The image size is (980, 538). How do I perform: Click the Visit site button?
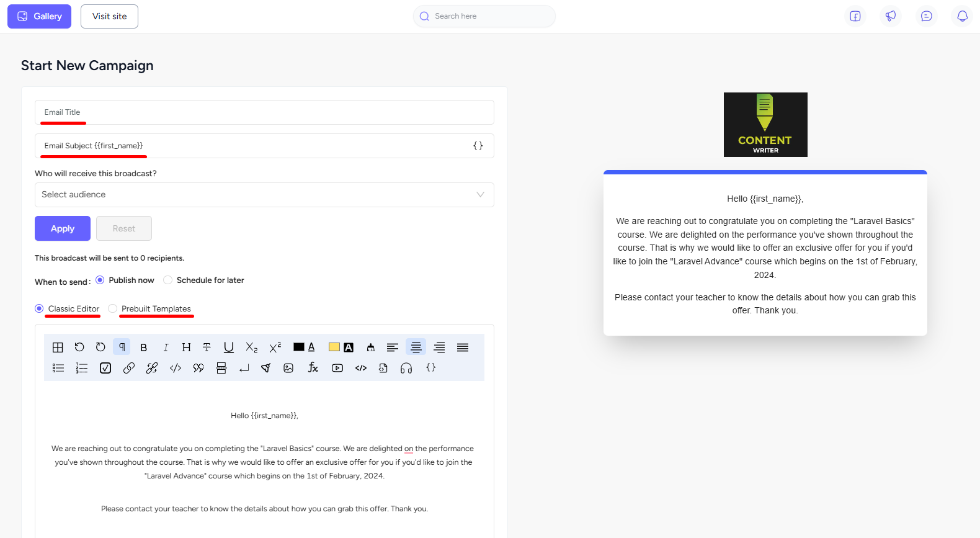109,16
